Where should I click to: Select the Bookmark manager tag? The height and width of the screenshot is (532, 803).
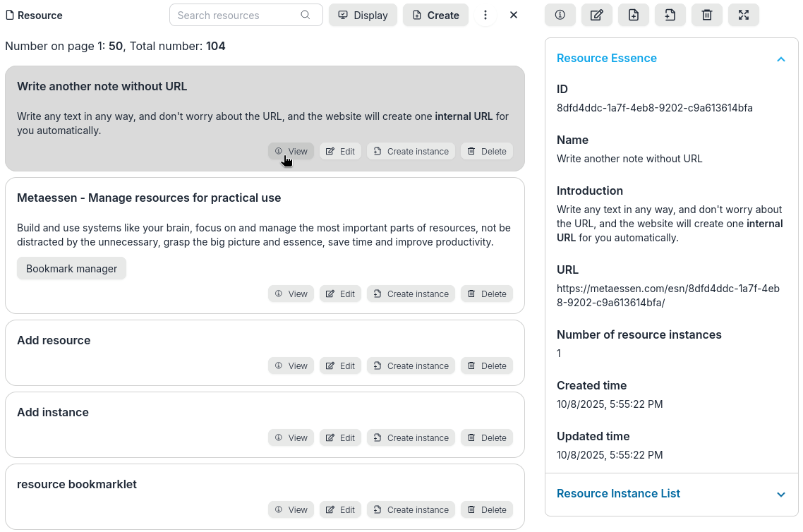click(71, 268)
